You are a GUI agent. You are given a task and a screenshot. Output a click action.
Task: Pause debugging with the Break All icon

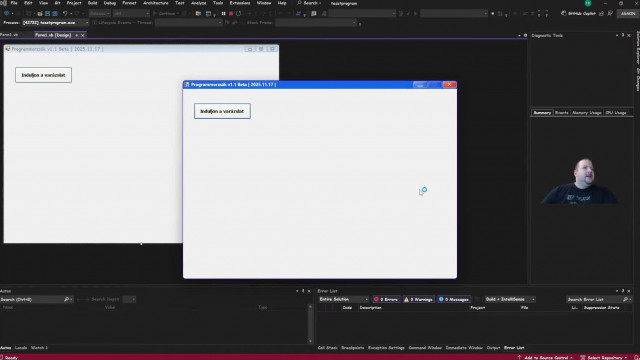pyautogui.click(x=223, y=13)
